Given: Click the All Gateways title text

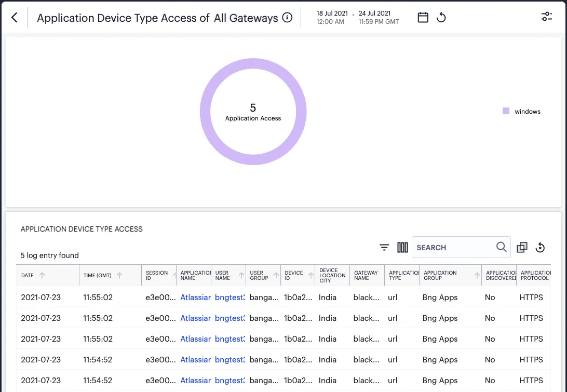Looking at the screenshot, I should (246, 18).
